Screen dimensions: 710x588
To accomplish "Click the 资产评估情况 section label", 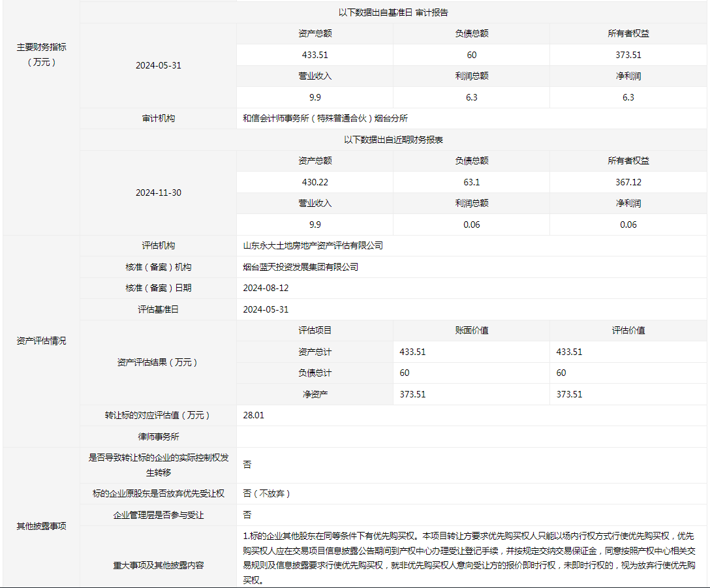I will tap(41, 341).
